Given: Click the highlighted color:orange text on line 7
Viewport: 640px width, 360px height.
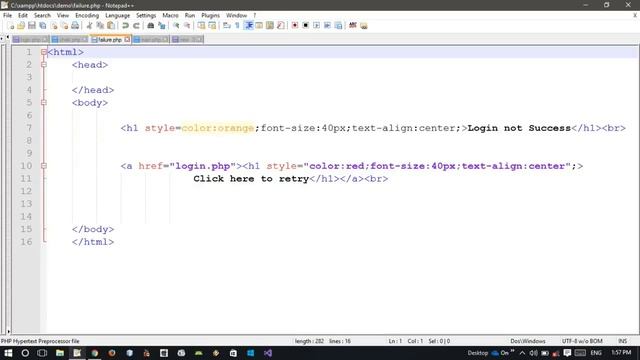Looking at the screenshot, I should [x=218, y=128].
